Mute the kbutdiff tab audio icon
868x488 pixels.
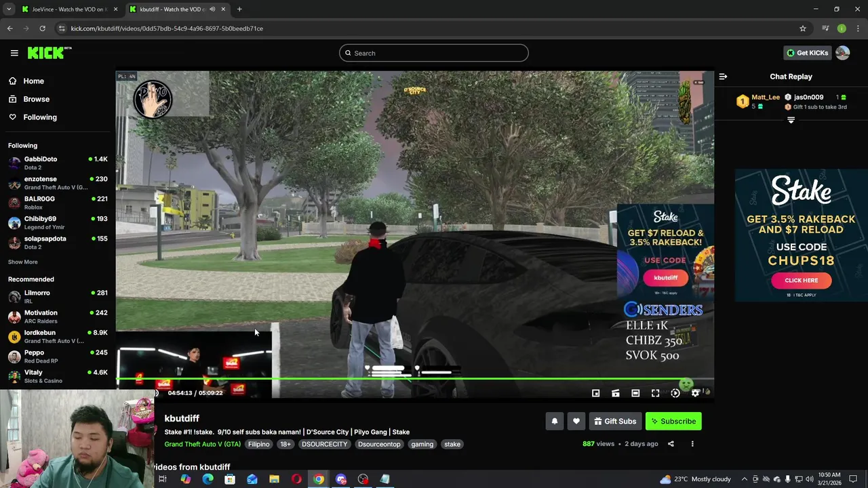(x=212, y=9)
